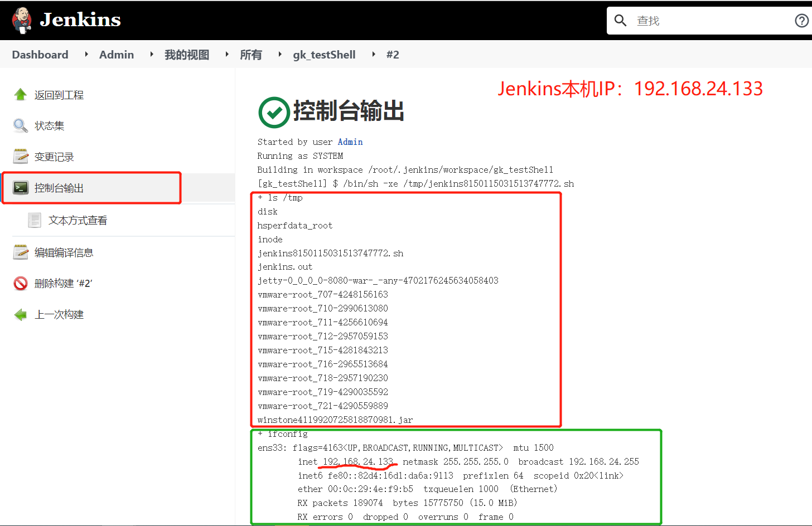Expand the arrow after gk_testShell breadcrumb

point(374,54)
